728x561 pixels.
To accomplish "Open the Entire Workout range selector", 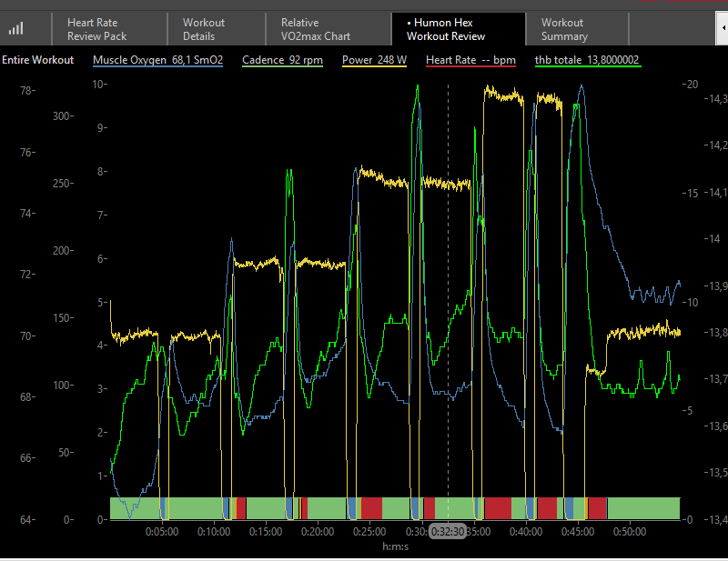I will (37, 60).
